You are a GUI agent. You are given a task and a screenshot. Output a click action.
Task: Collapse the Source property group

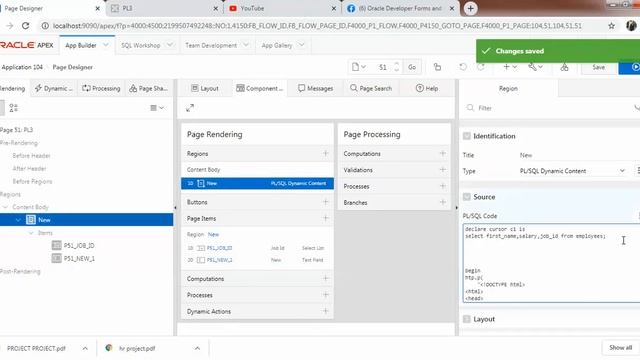467,197
